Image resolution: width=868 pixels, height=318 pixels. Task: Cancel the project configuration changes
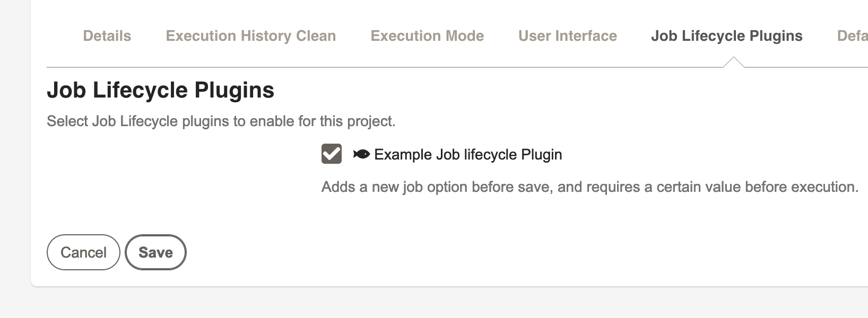coord(83,252)
